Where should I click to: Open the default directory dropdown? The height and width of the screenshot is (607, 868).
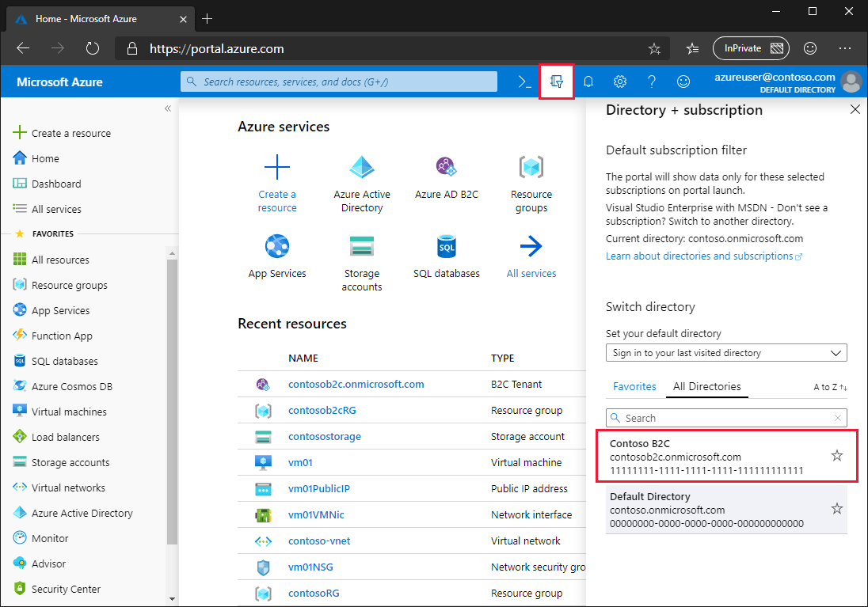point(726,353)
